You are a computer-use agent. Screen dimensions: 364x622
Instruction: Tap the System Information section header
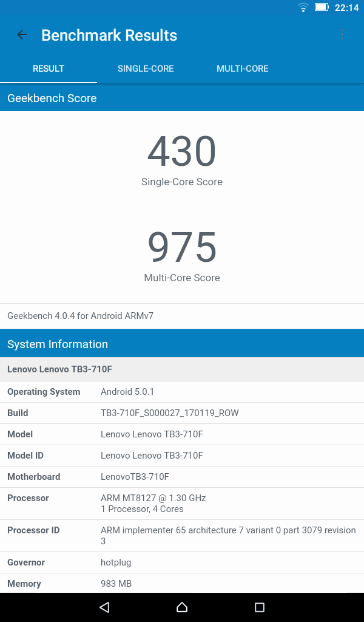tap(182, 344)
